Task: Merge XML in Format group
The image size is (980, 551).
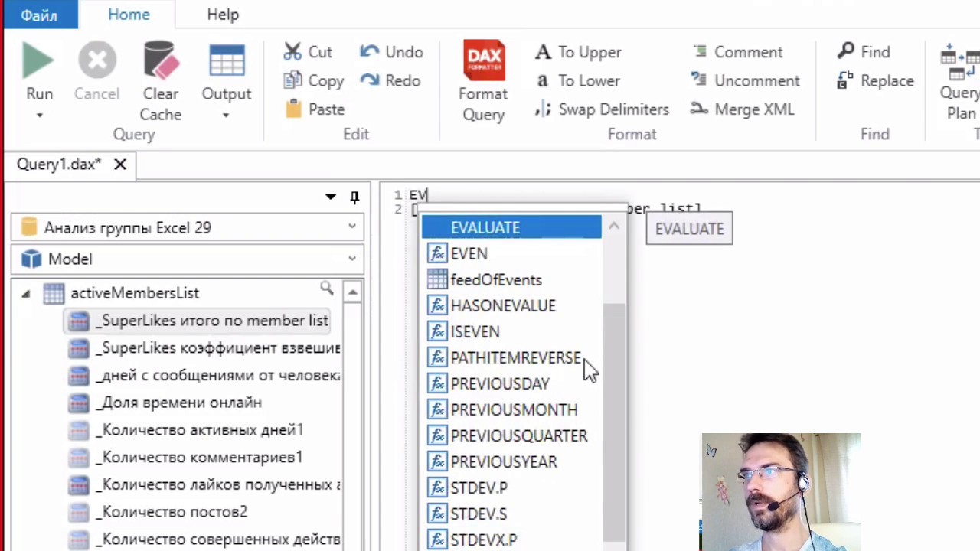Action: pos(742,109)
